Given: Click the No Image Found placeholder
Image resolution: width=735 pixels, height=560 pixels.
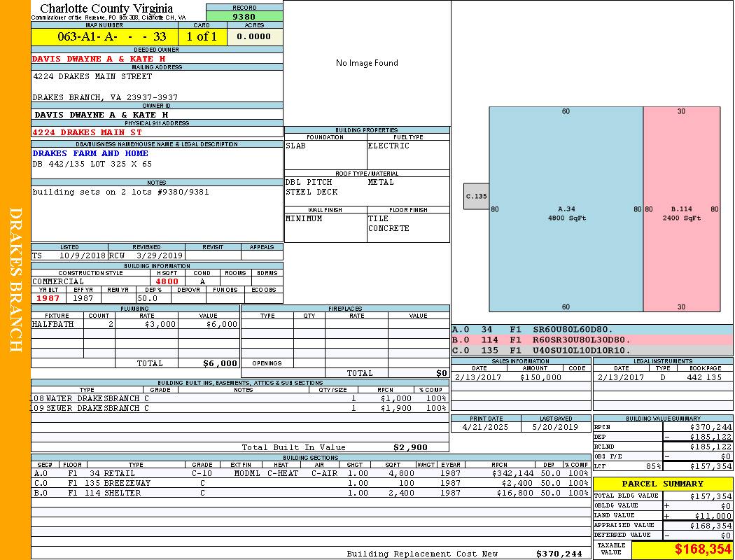Looking at the screenshot, I should (367, 63).
